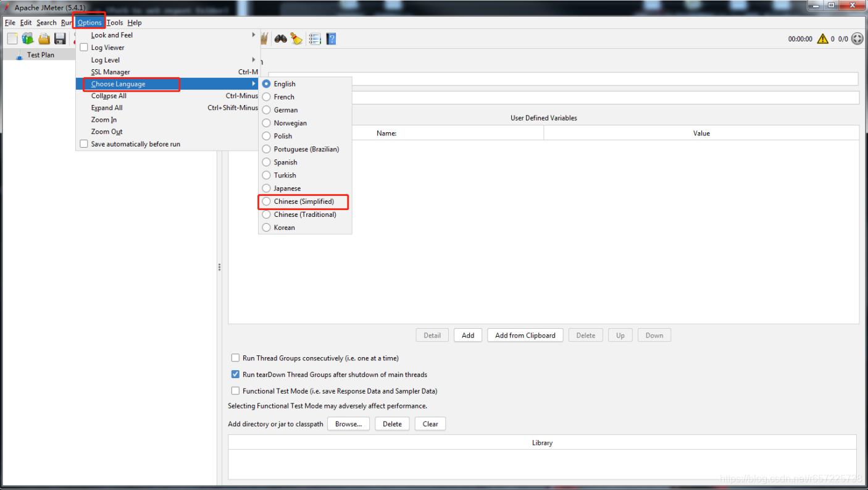Image resolution: width=868 pixels, height=490 pixels.
Task: Enable Save automatically before run
Action: point(84,144)
